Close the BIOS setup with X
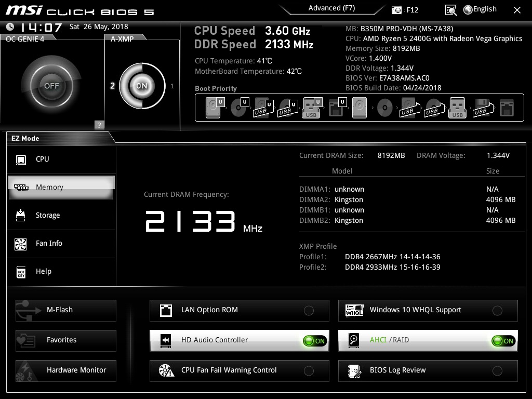 [517, 10]
